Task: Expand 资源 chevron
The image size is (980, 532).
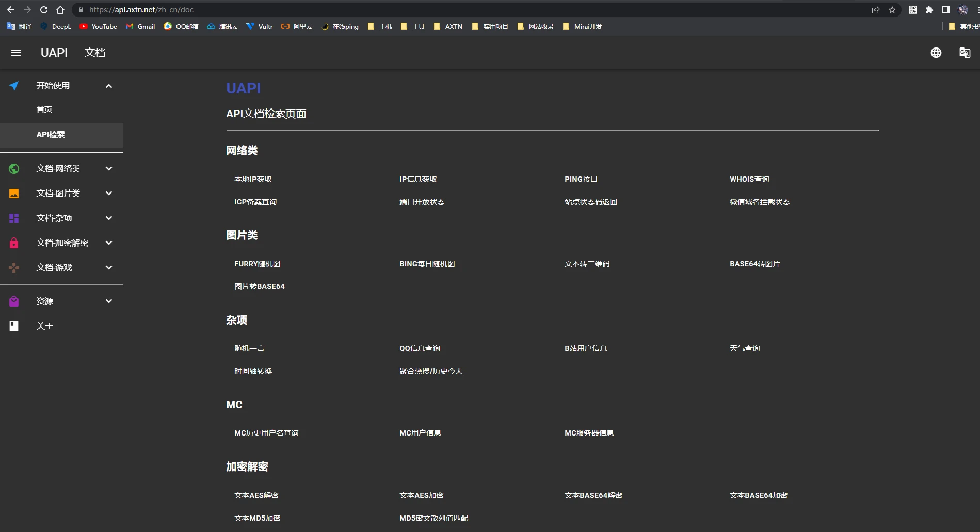Action: (109, 301)
